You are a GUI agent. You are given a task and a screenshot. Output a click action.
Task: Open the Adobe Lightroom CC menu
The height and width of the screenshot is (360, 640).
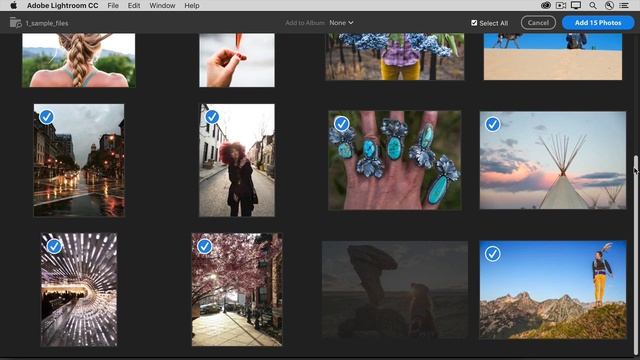[x=62, y=5]
